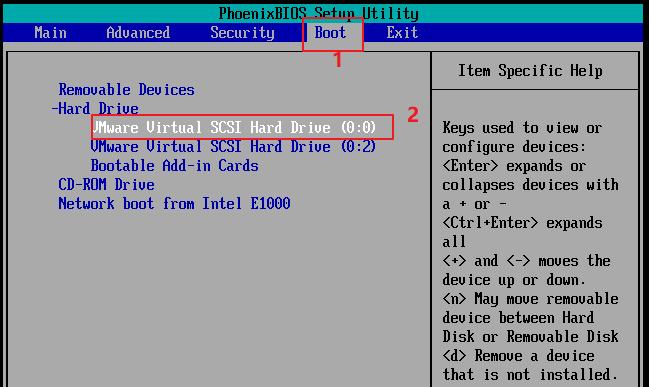The width and height of the screenshot is (649, 387).
Task: Select the CD-ROM Drive boot entry
Action: pos(106,185)
